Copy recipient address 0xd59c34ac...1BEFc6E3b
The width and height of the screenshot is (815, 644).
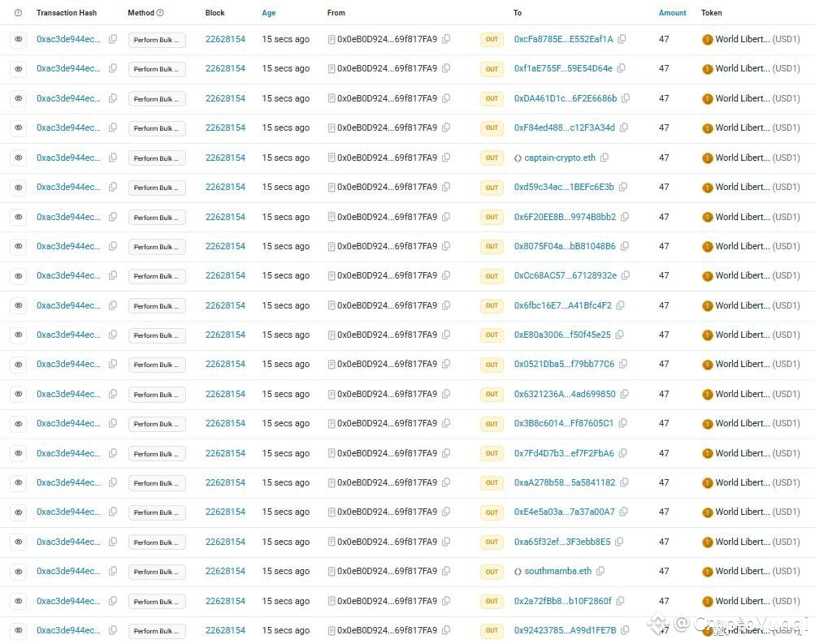622,187
